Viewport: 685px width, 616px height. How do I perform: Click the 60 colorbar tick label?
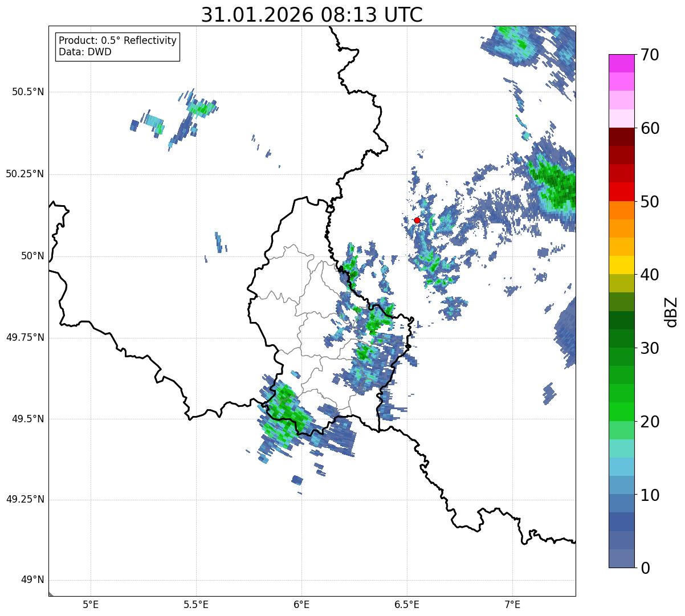click(650, 128)
